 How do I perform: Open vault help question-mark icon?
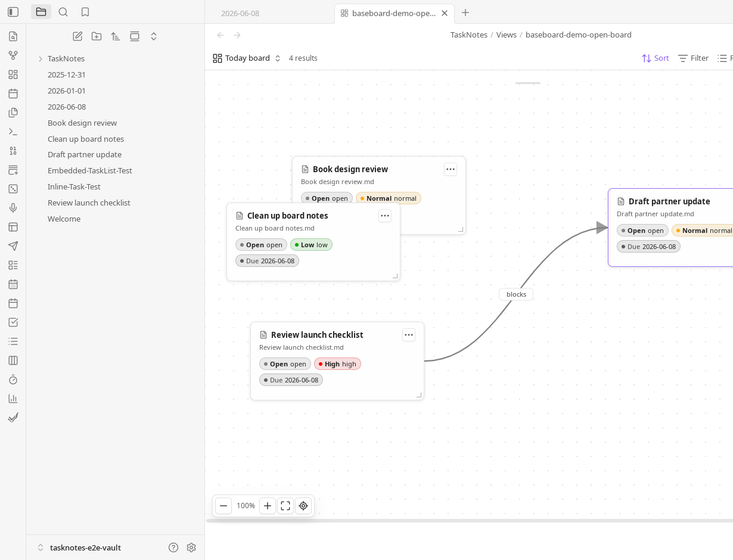tap(173, 547)
